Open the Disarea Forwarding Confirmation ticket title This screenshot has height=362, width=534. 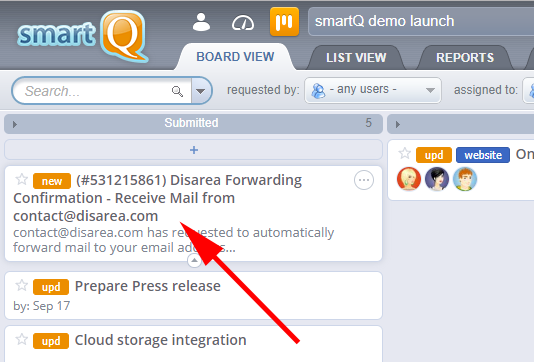(157, 198)
